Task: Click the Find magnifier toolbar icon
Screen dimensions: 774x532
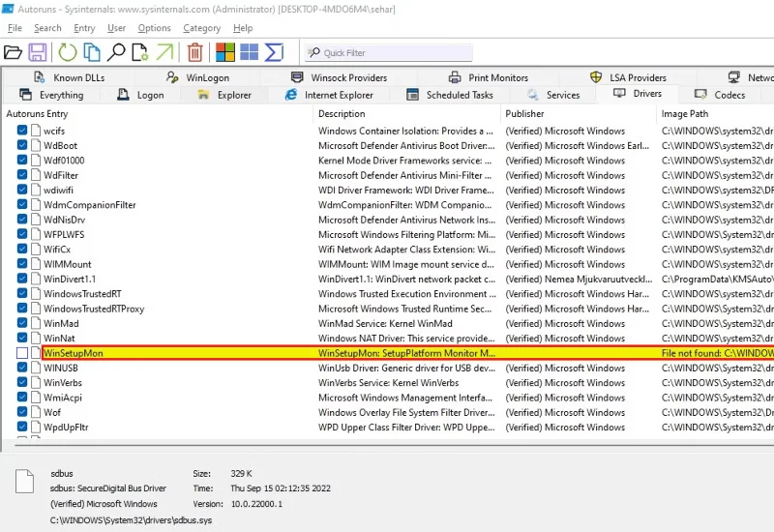Action: pos(116,52)
